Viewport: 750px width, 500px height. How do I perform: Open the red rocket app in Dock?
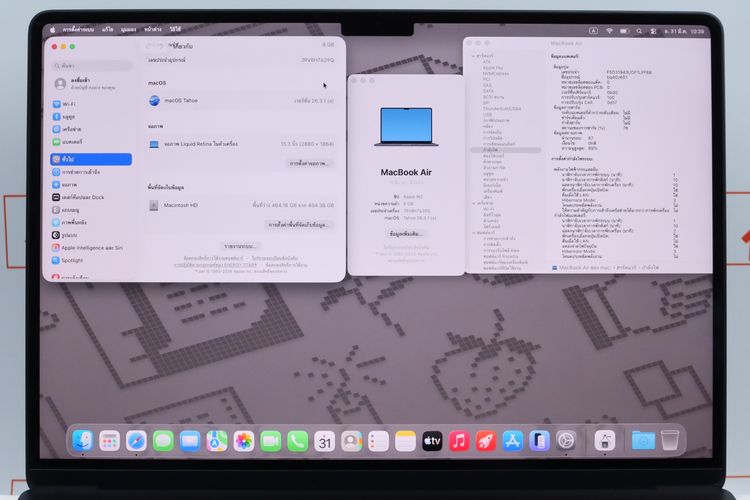485,441
